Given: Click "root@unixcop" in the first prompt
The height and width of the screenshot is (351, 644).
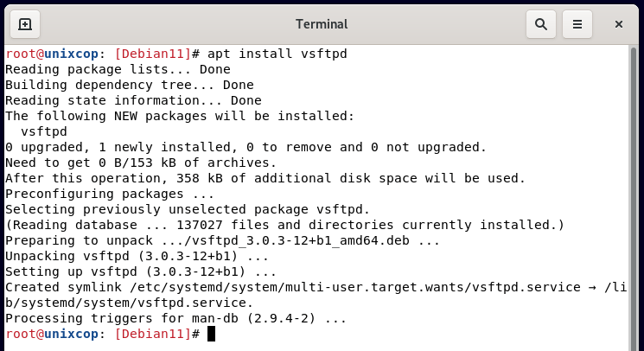Looking at the screenshot, I should [52, 54].
